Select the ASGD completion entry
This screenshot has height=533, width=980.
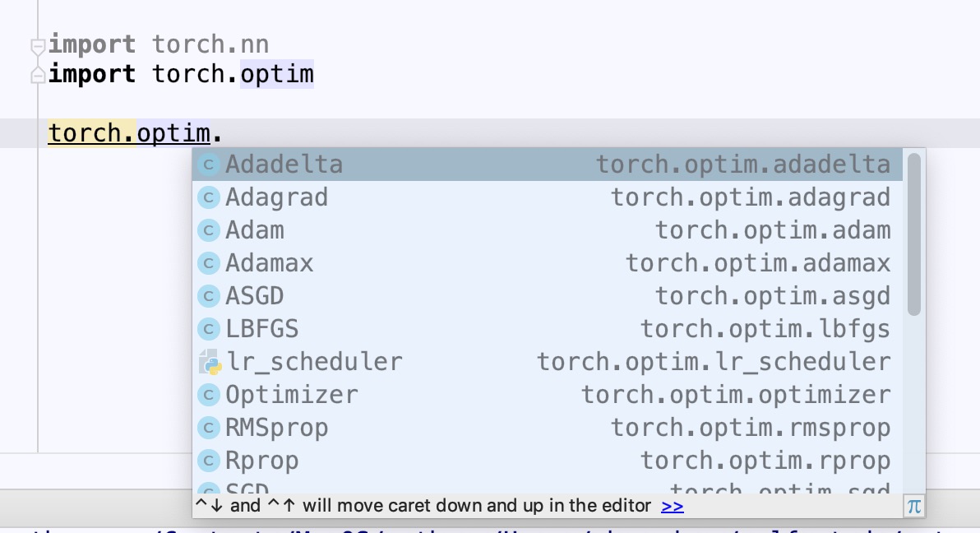pyautogui.click(x=255, y=296)
